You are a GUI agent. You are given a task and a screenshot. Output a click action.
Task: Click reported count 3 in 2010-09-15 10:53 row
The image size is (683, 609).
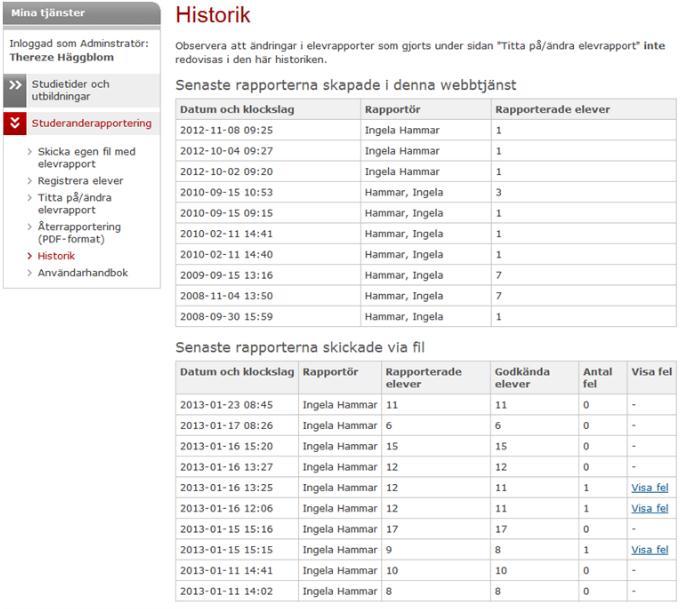[x=499, y=193]
